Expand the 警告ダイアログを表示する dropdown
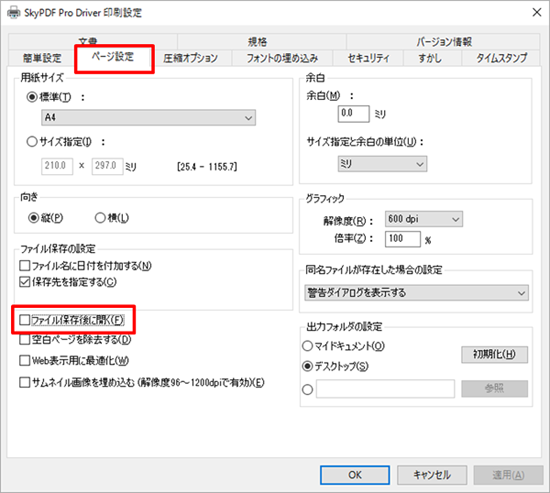 pos(416,293)
